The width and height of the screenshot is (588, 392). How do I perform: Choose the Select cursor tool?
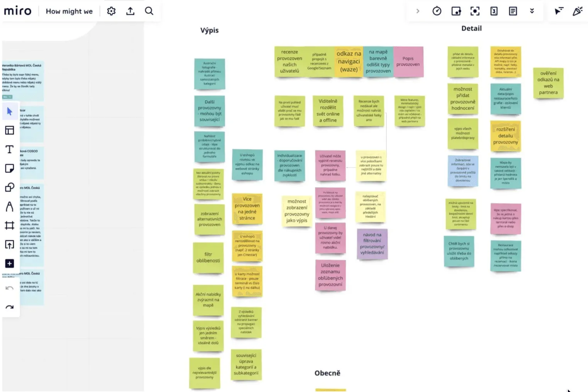pyautogui.click(x=10, y=112)
